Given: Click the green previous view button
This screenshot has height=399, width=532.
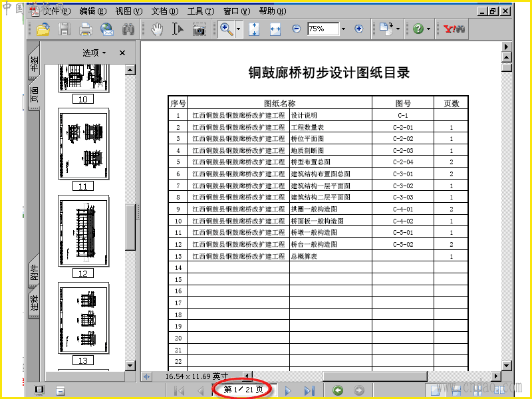Looking at the screenshot, I should click(338, 390).
